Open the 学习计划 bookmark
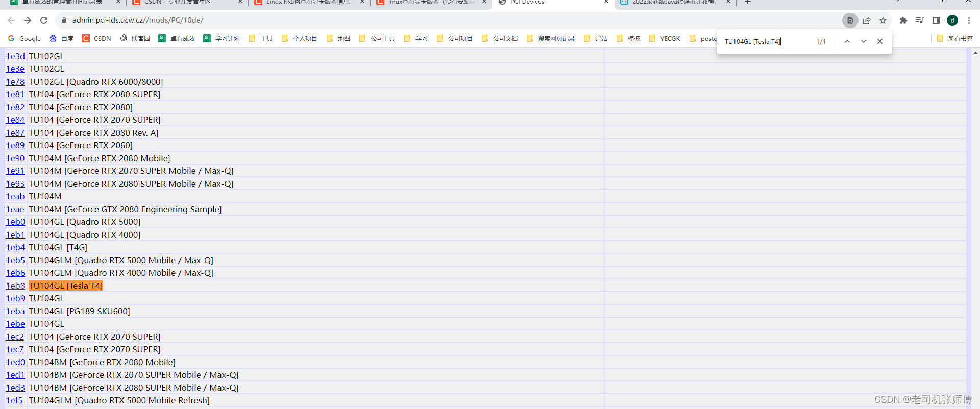Viewport: 980px width, 409px height. click(x=222, y=38)
